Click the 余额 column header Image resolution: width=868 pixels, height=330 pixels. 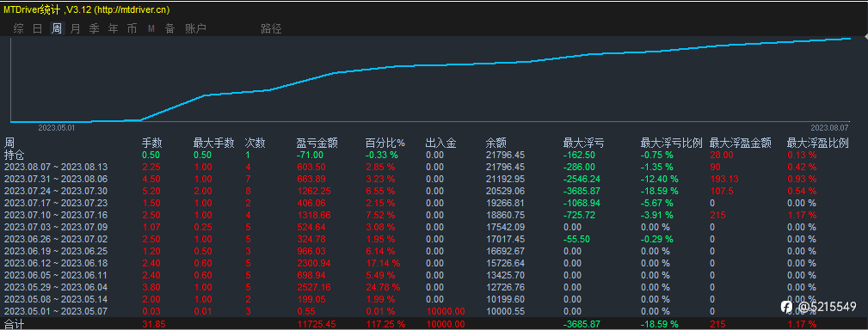click(x=496, y=144)
